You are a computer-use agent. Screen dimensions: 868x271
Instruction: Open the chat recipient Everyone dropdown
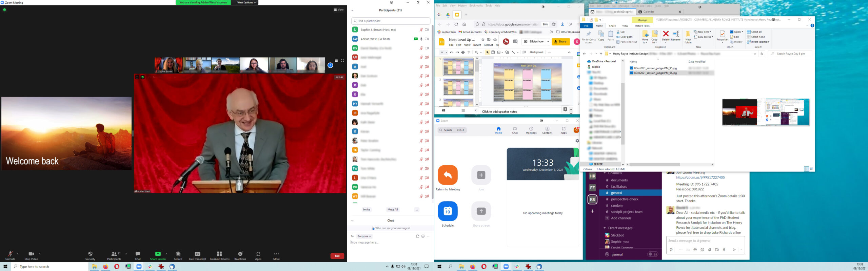(x=364, y=236)
